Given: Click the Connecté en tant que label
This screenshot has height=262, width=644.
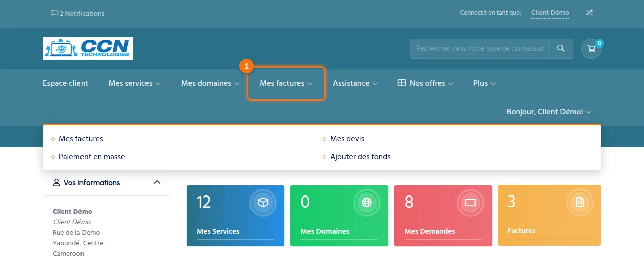Looking at the screenshot, I should click(x=491, y=13).
